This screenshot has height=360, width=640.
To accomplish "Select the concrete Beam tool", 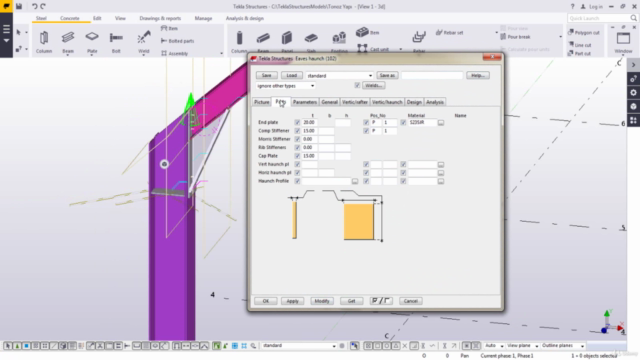I will pyautogui.click(x=263, y=42).
